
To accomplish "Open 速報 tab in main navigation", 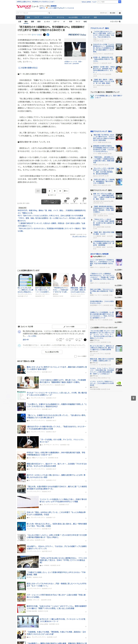I will [x=28, y=17].
